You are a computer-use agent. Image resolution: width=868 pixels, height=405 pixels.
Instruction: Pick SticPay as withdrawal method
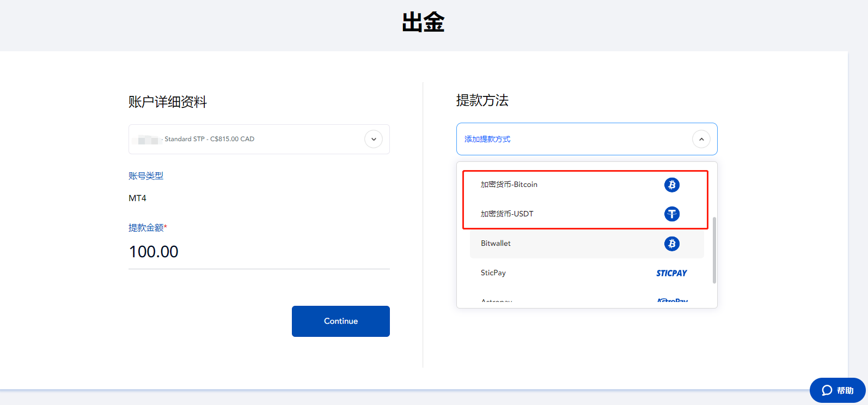click(x=493, y=273)
